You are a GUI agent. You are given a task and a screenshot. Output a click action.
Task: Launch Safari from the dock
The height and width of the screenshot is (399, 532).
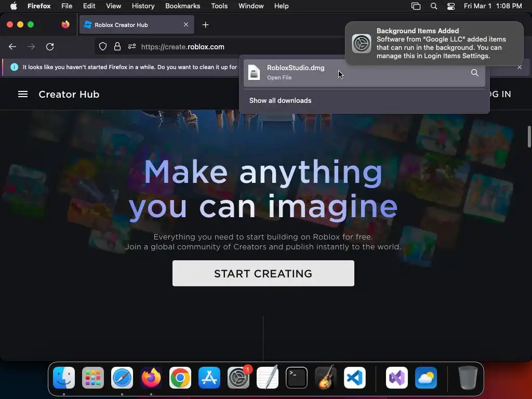pos(122,377)
